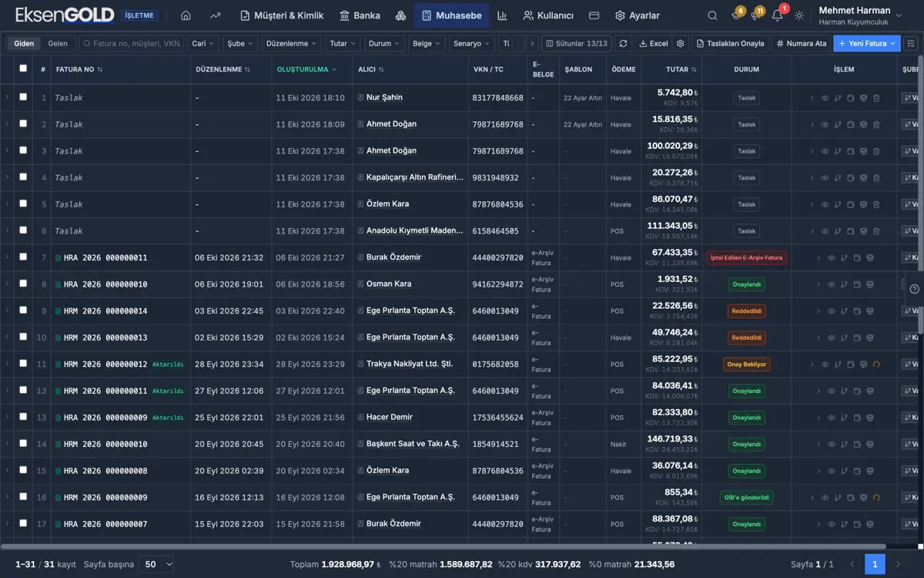This screenshot has height=578, width=924.
Task: Switch to the Gelen invoices tab
Action: [58, 44]
